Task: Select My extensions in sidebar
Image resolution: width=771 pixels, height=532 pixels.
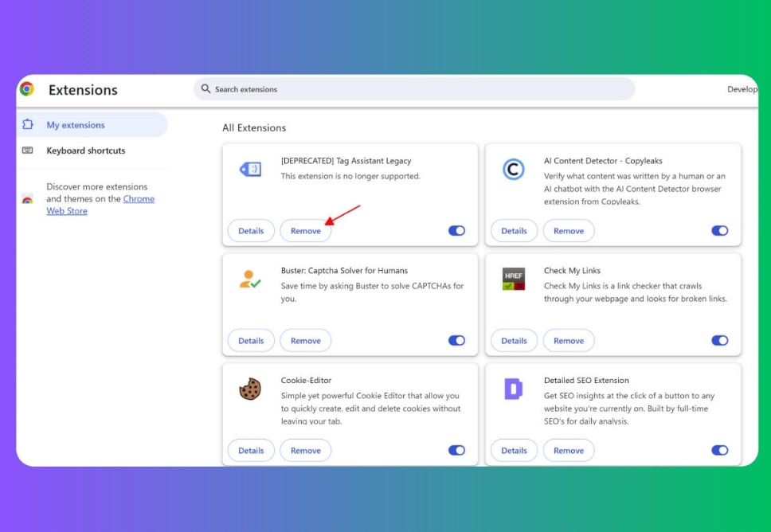Action: click(x=76, y=125)
